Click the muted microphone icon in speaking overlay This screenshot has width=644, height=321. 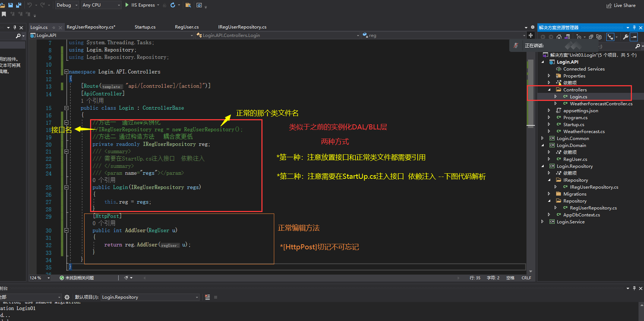pyautogui.click(x=516, y=46)
